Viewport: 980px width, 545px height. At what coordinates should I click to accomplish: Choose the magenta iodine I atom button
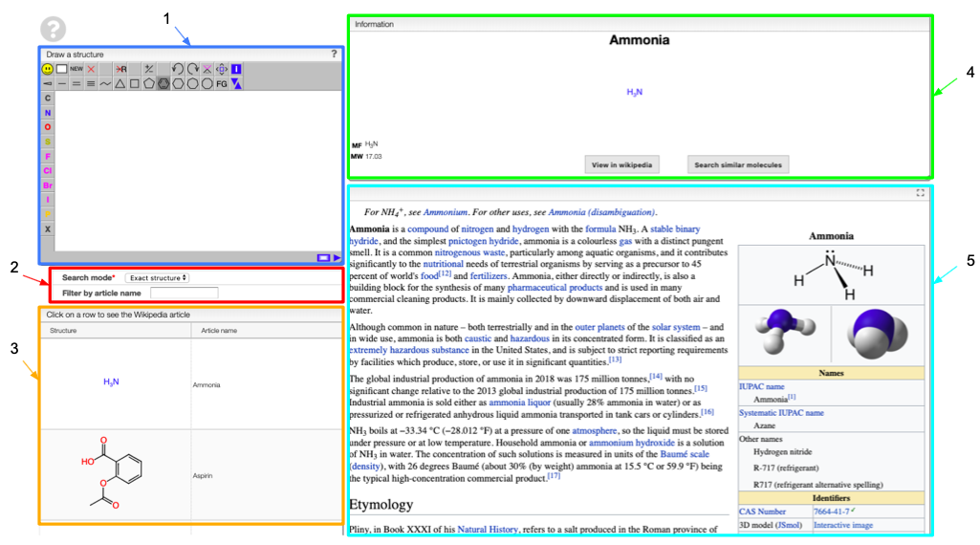(x=48, y=200)
